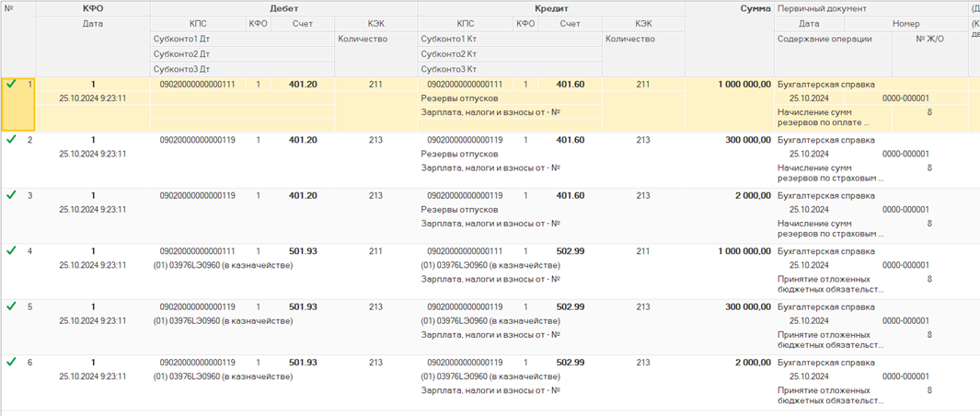Screen dimensions: 980x416
Task: Select the 2 000,00 sum in row 3
Action: click(x=753, y=196)
